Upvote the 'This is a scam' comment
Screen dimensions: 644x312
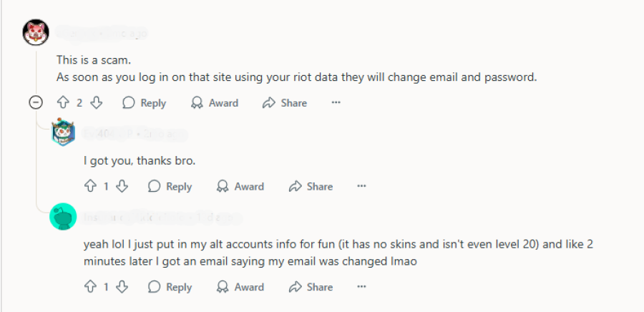point(63,103)
